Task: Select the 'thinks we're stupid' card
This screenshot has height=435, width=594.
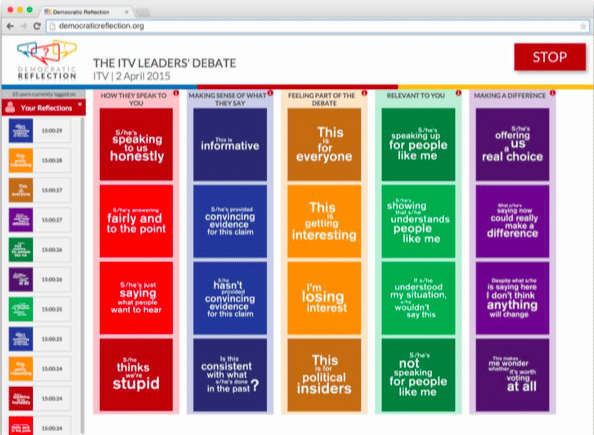Action: (x=136, y=375)
